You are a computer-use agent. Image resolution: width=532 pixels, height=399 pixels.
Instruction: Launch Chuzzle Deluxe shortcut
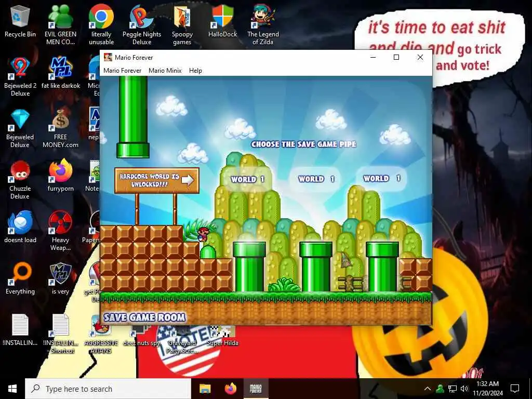click(x=20, y=180)
